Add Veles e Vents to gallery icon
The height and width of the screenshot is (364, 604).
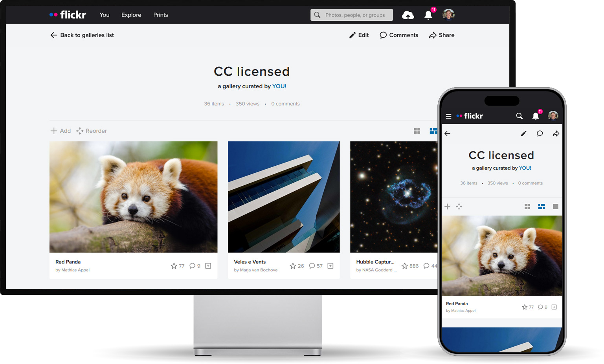click(x=330, y=266)
